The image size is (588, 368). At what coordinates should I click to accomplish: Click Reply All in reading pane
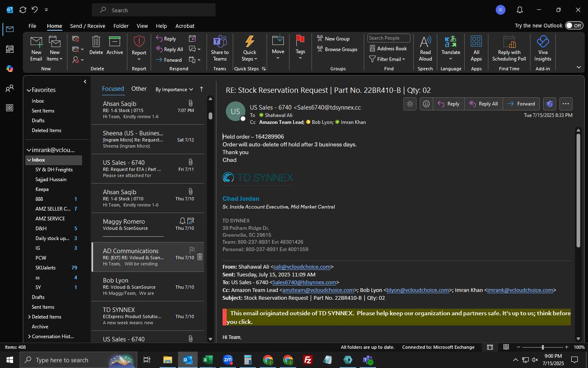pyautogui.click(x=483, y=104)
